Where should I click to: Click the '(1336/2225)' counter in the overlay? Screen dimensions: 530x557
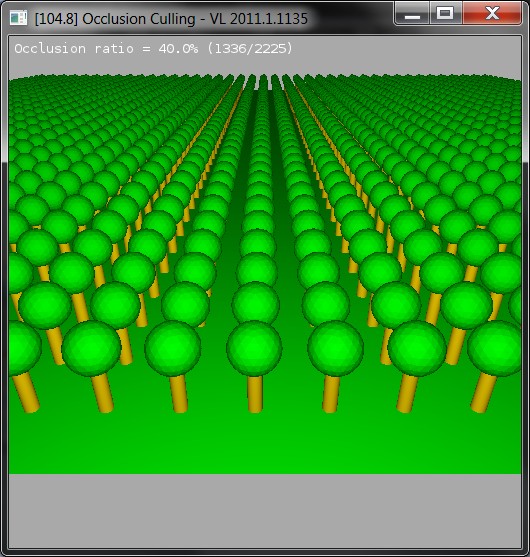pyautogui.click(x=250, y=48)
